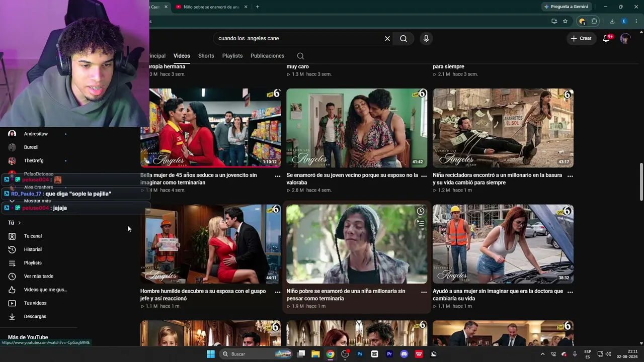Click the channel search magnifier after Publicaciones
This screenshot has width=644, height=362.
tap(300, 56)
